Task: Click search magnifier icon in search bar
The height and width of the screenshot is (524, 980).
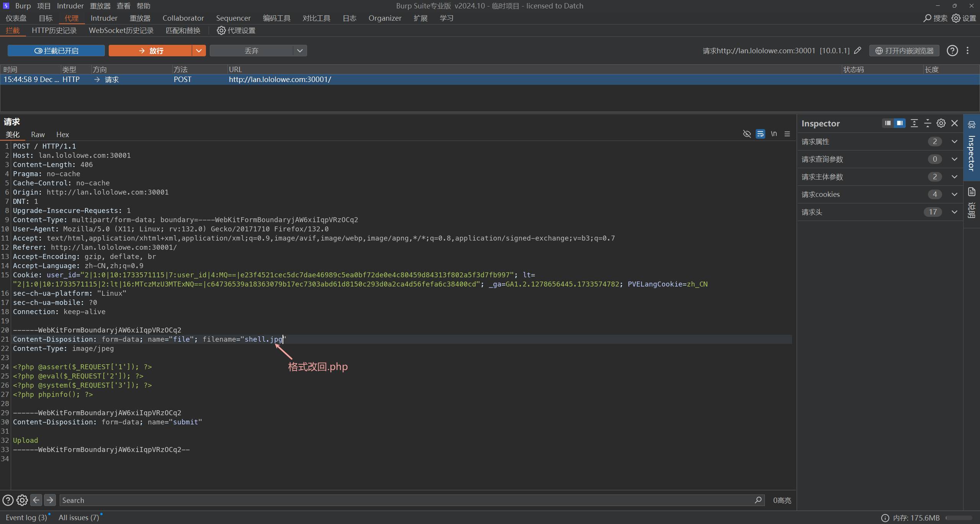Action: tap(758, 500)
